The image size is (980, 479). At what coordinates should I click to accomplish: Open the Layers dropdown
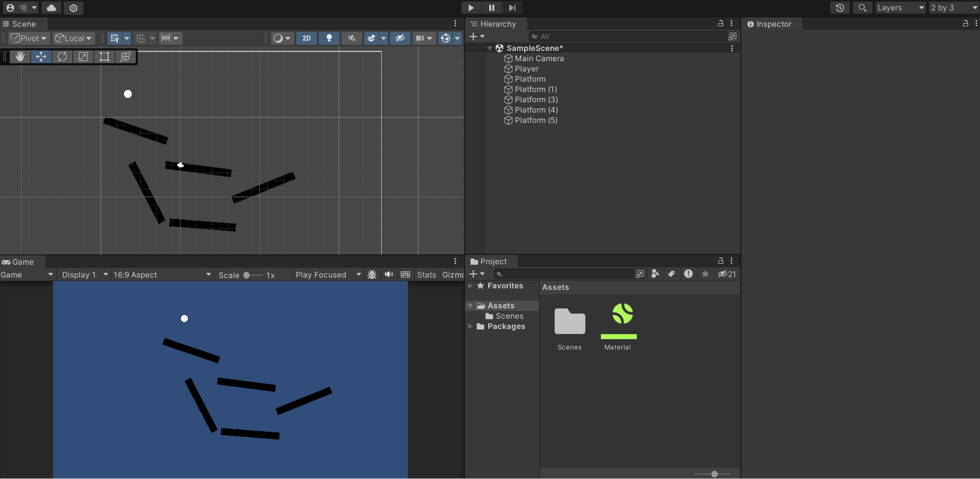click(x=900, y=8)
